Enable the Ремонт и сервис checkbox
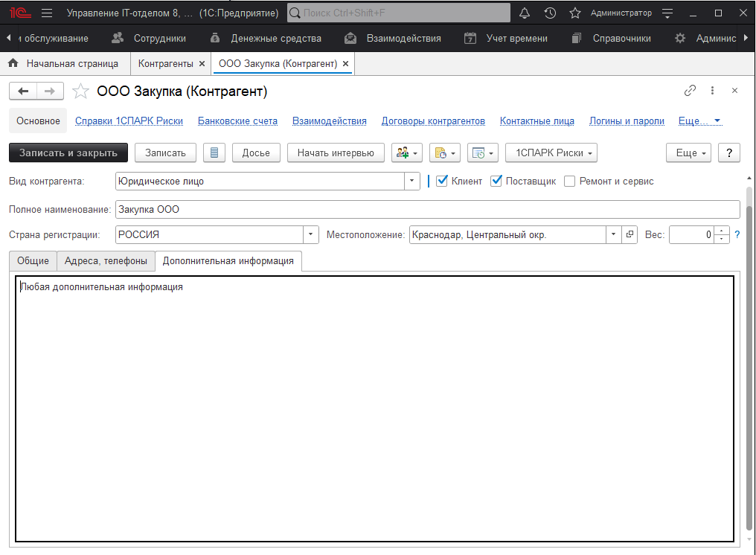756x555 pixels. 570,181
